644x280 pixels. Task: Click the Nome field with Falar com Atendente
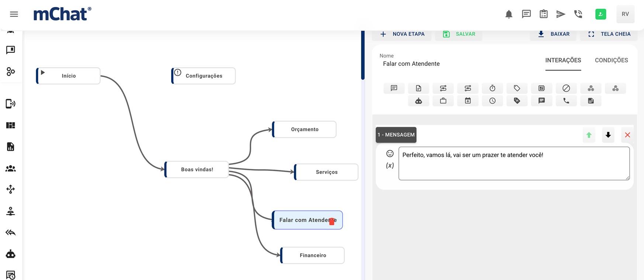(411, 64)
